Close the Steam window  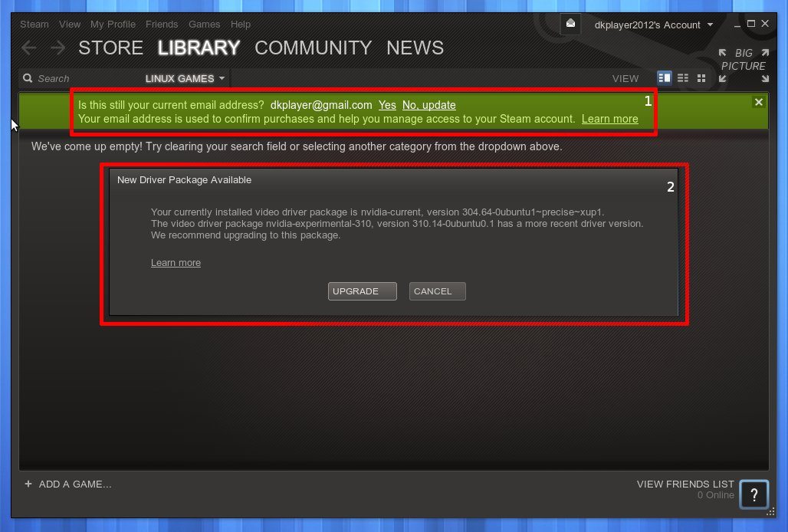pos(765,24)
